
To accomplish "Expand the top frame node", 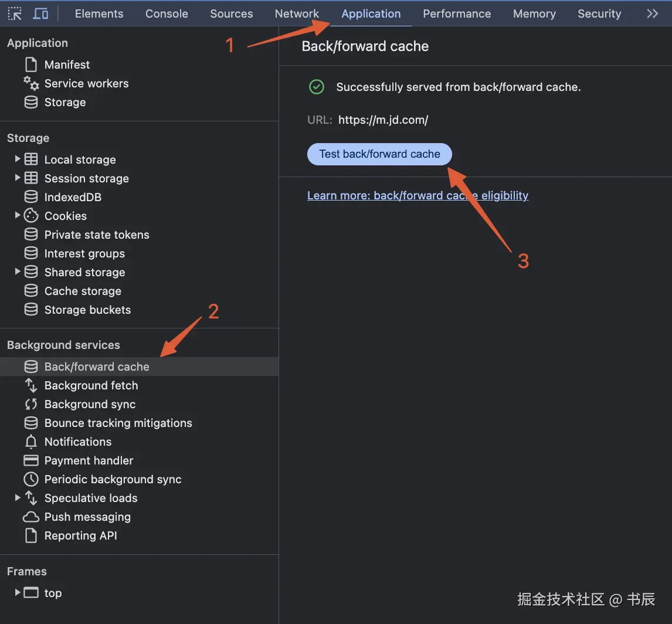I will point(18,592).
